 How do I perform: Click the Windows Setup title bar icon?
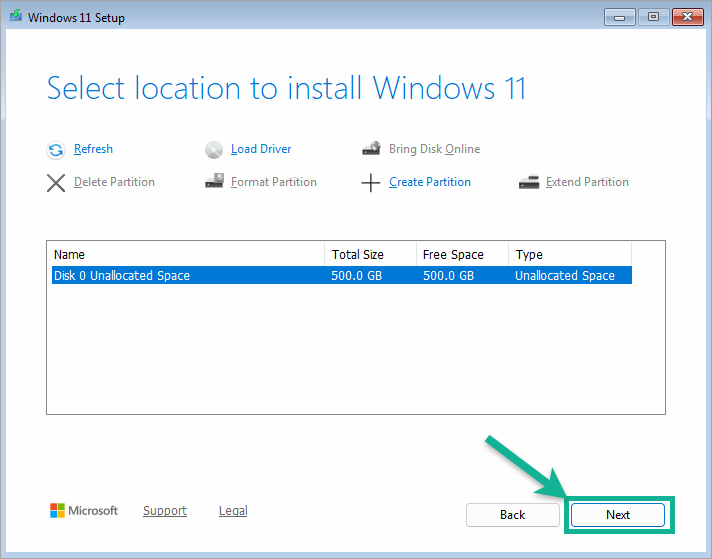16,16
